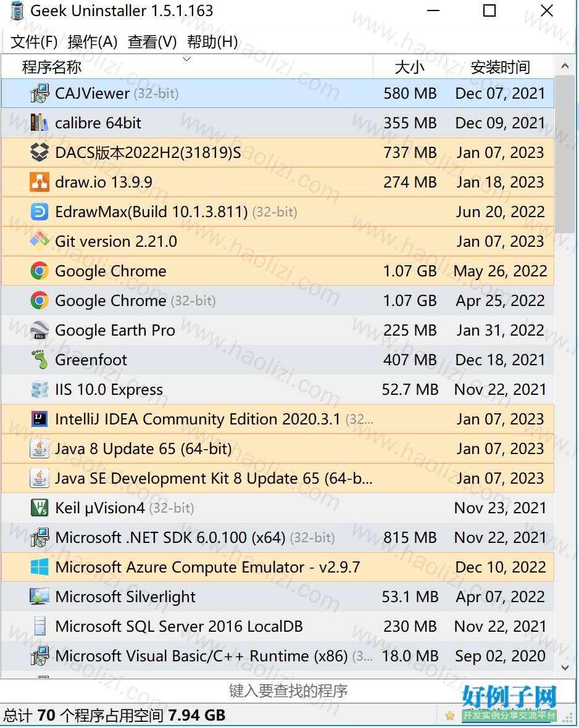Viewport: 579px width, 728px height.
Task: Select EdrawMax(Build 10.1.3.811) entry
Action: point(176,212)
